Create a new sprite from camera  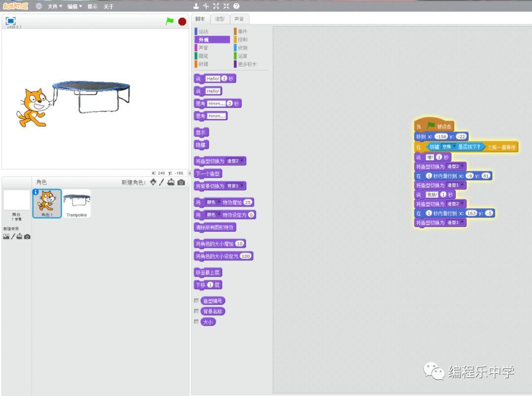pyautogui.click(x=181, y=182)
